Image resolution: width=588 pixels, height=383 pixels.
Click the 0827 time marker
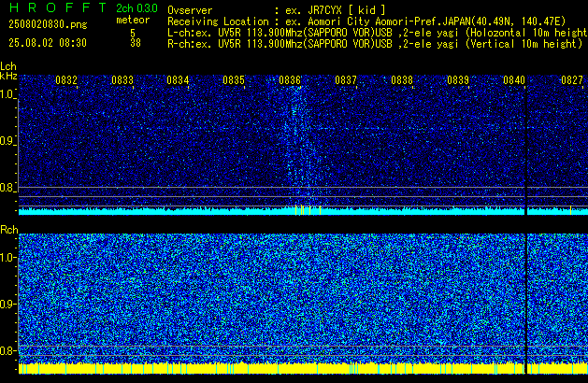coord(572,80)
